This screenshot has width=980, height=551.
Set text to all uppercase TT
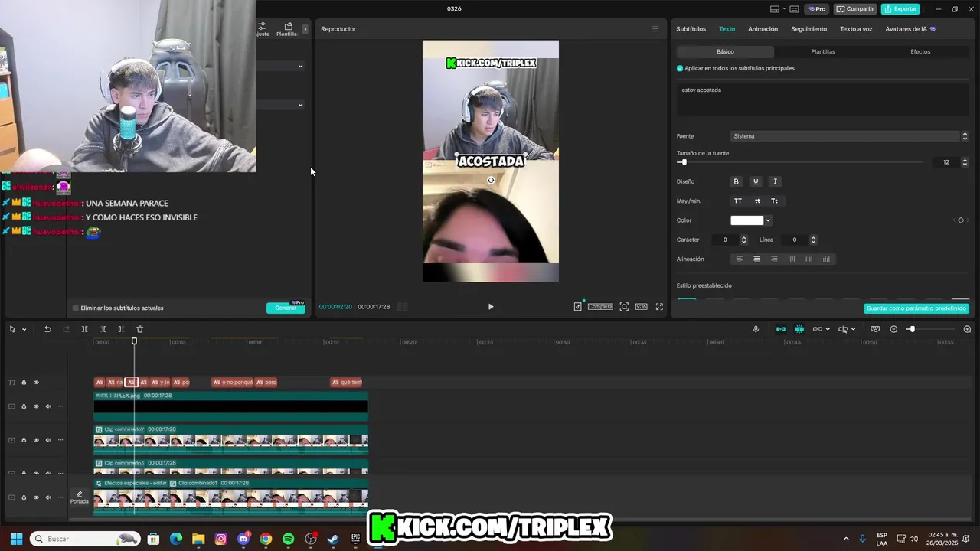point(738,201)
